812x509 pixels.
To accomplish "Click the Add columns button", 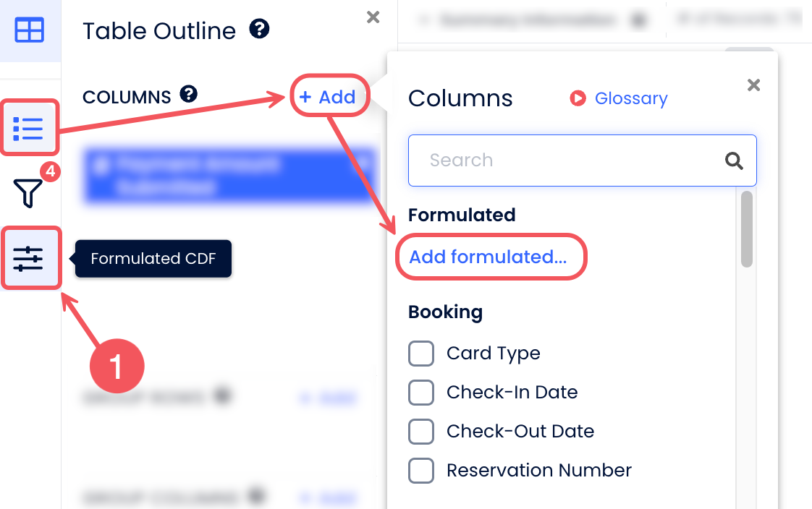I will [329, 97].
